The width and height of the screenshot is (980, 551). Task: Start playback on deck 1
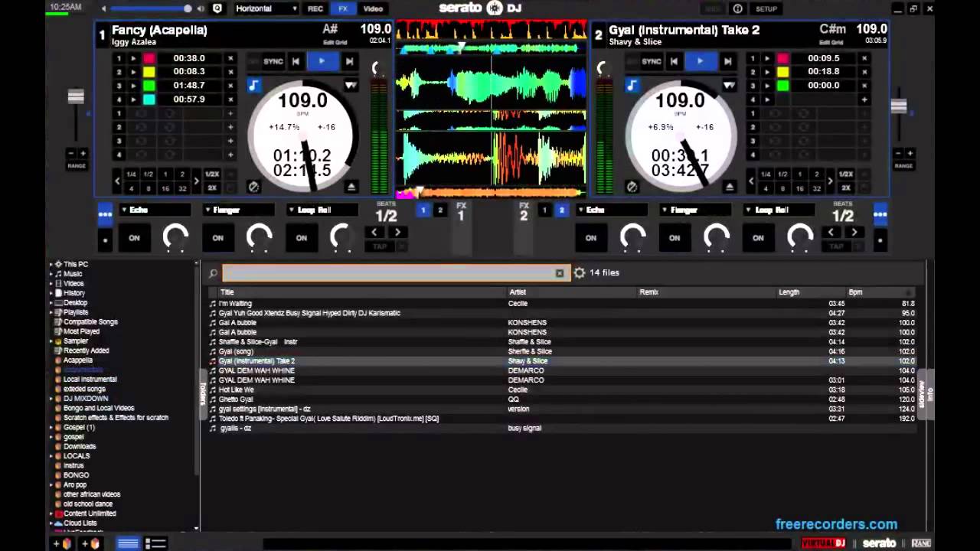click(322, 61)
